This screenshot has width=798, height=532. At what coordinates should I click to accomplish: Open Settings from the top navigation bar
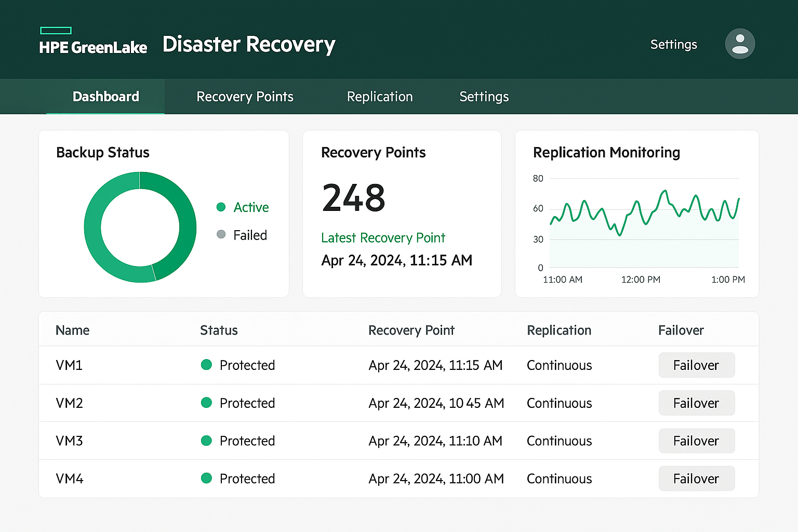click(484, 97)
